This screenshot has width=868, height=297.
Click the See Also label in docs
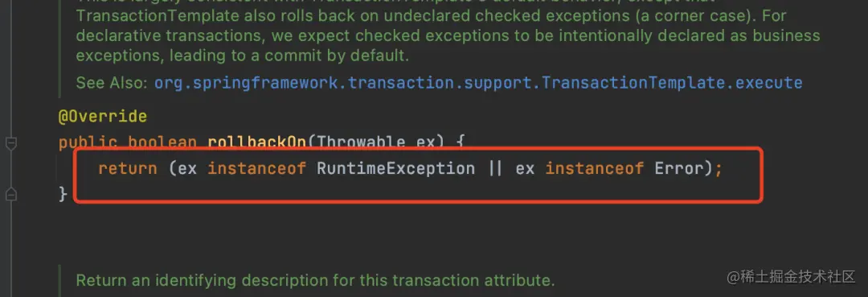pos(111,83)
